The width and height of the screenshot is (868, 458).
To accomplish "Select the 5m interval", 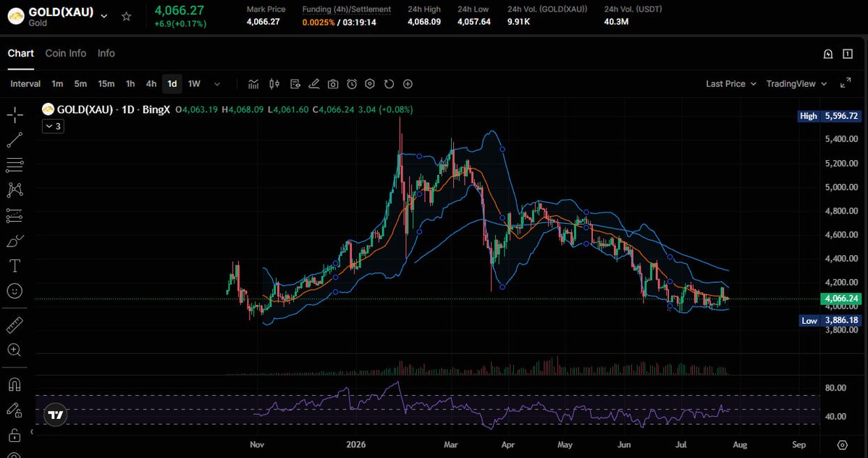I will 80,83.
